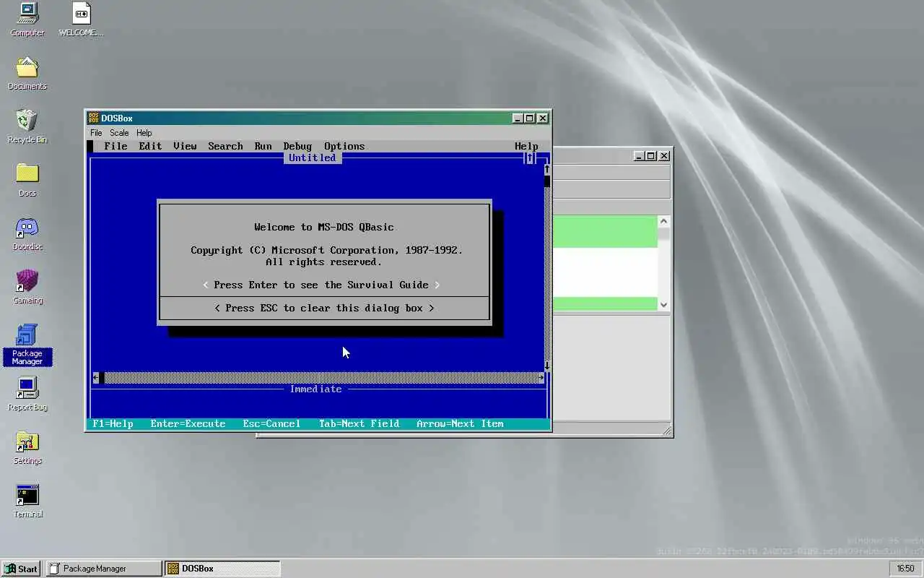Click QBasic horizontal scrollbar right arrow
This screenshot has height=578, width=924.
pyautogui.click(x=541, y=377)
